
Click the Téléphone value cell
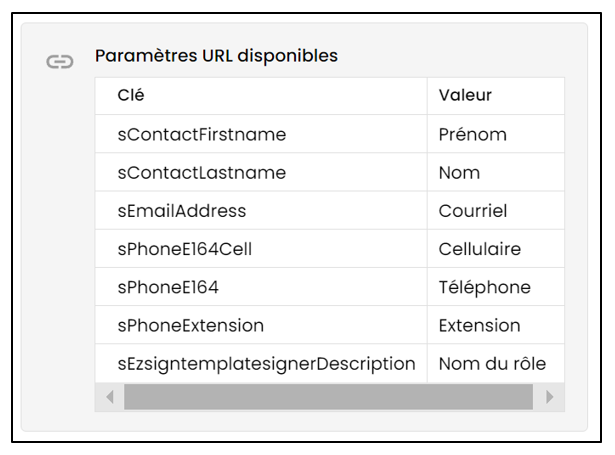(496, 287)
